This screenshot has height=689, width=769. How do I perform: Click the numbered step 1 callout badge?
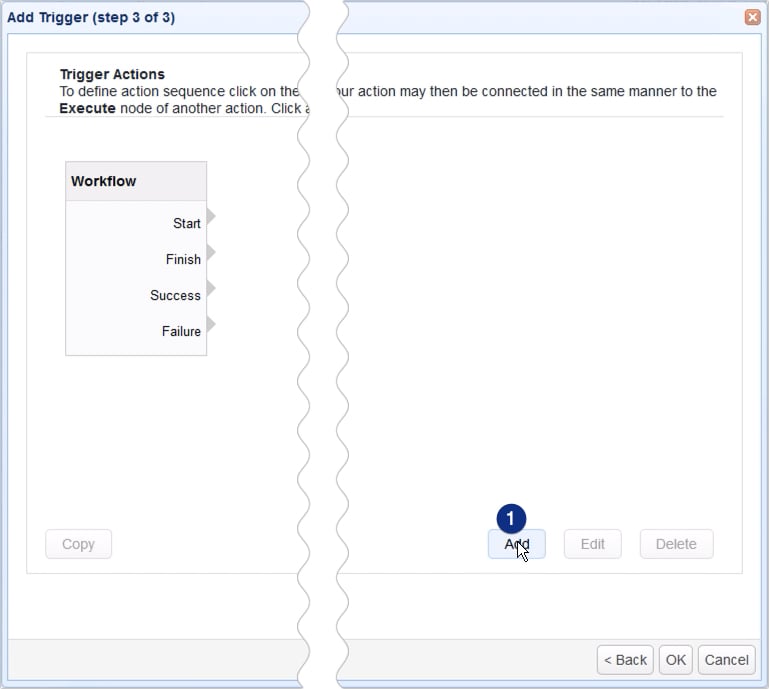(x=511, y=518)
